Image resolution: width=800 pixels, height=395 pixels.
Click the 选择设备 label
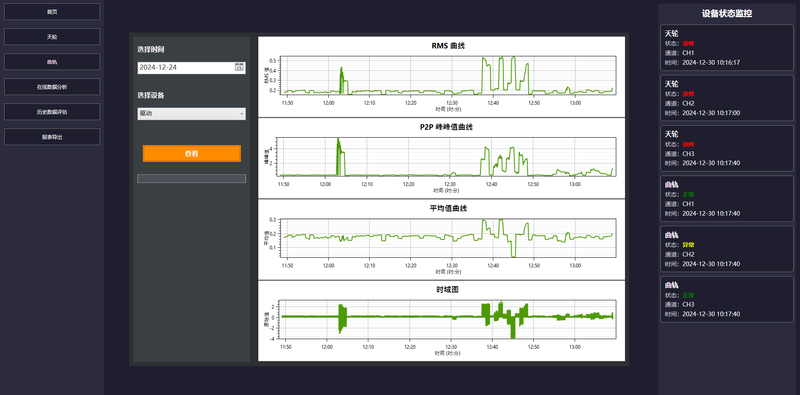pyautogui.click(x=151, y=95)
